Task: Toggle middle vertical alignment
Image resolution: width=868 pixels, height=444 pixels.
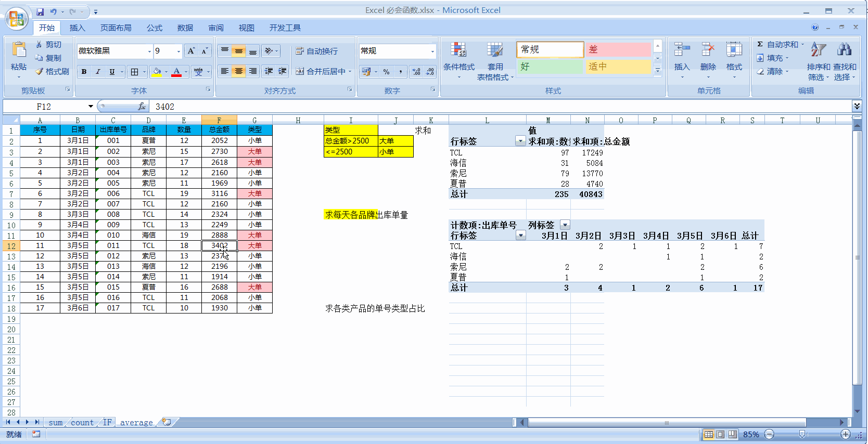Action: [x=238, y=51]
